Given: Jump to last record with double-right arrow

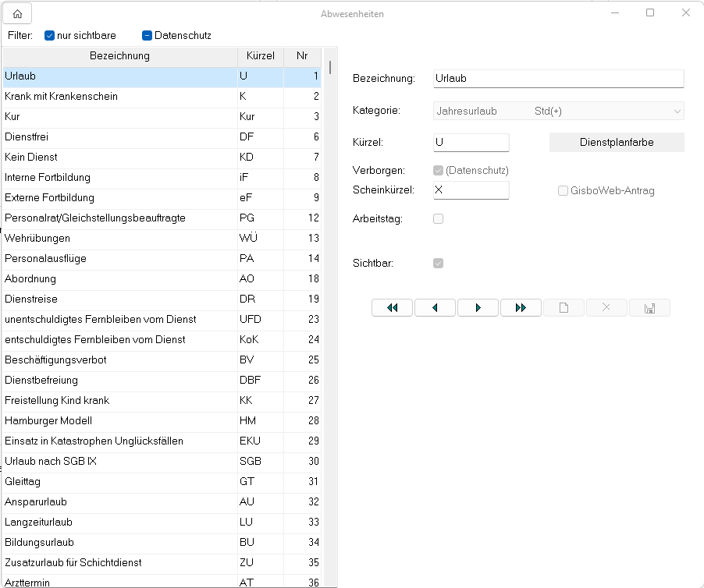Looking at the screenshot, I should pos(521,308).
